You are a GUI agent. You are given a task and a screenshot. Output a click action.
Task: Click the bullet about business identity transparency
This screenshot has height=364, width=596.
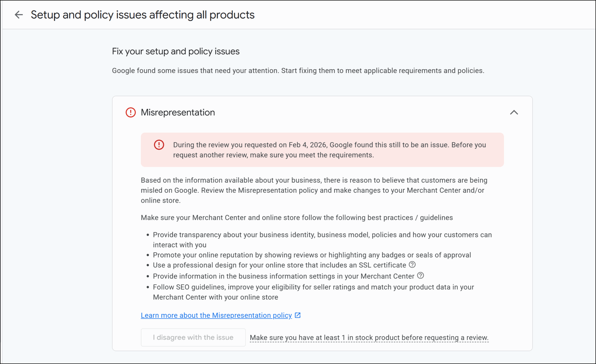pyautogui.click(x=322, y=240)
